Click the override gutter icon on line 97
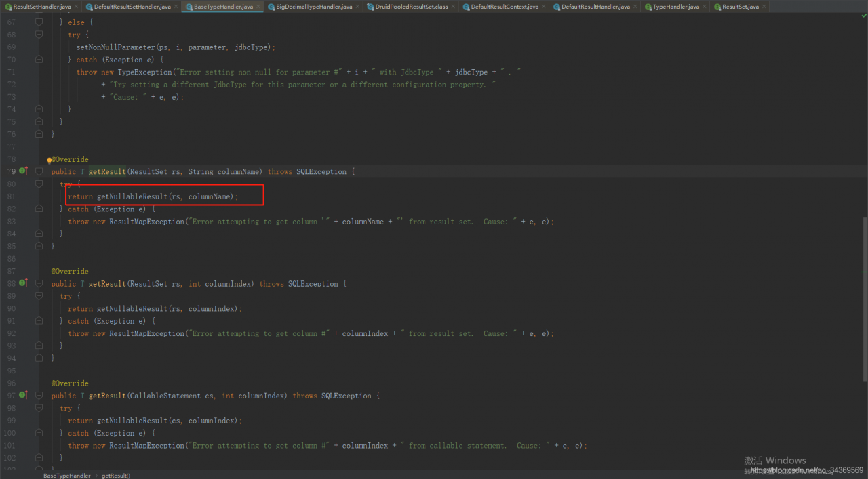 23,395
